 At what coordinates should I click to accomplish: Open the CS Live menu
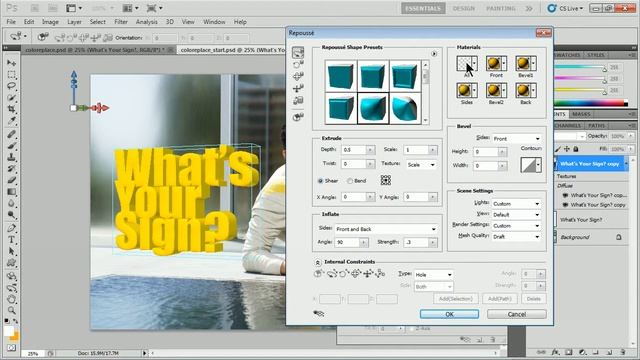click(x=566, y=8)
